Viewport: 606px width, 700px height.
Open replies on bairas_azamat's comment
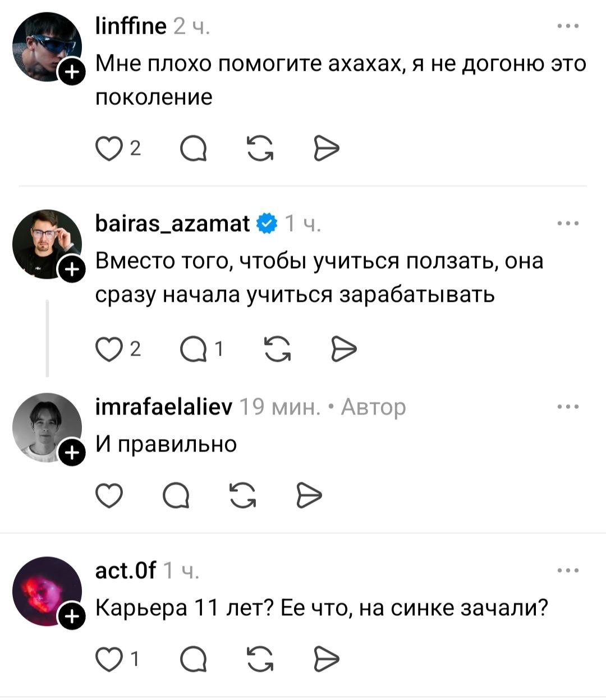pyautogui.click(x=194, y=349)
